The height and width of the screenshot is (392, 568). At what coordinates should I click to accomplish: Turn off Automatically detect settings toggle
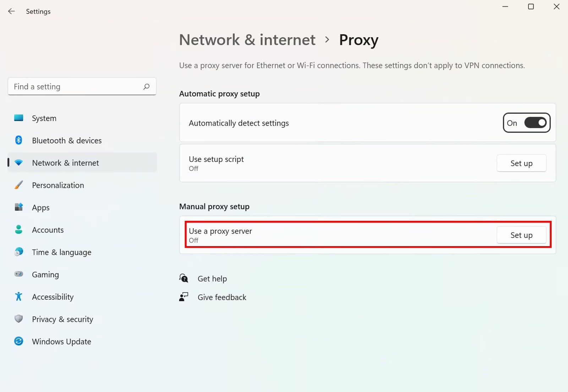coord(535,123)
